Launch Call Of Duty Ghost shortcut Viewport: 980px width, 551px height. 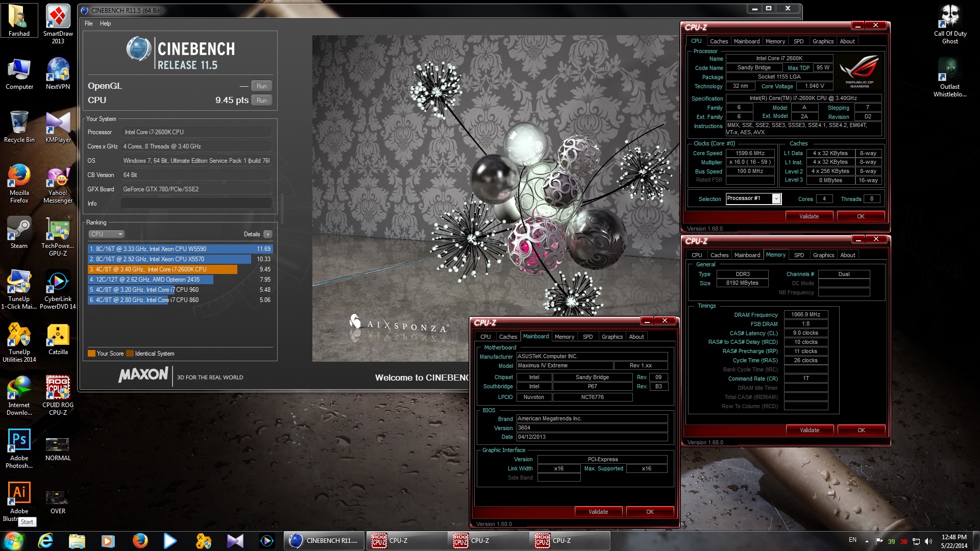point(950,24)
